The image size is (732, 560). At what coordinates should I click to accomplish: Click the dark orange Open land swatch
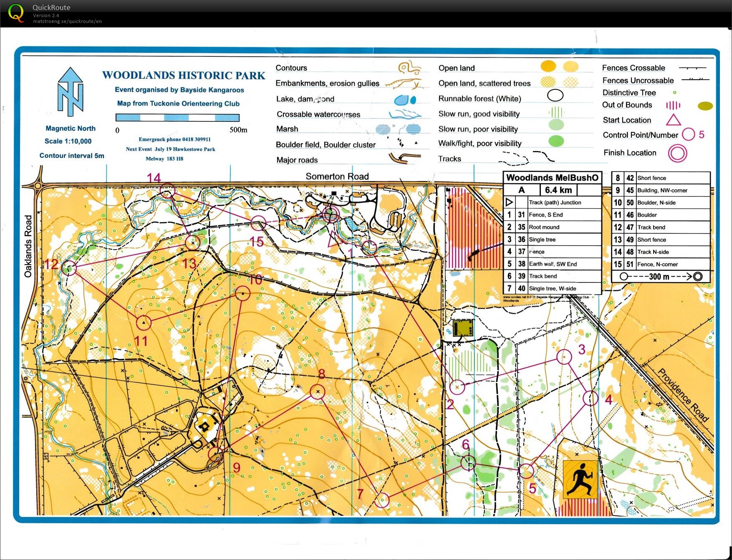[x=548, y=66]
